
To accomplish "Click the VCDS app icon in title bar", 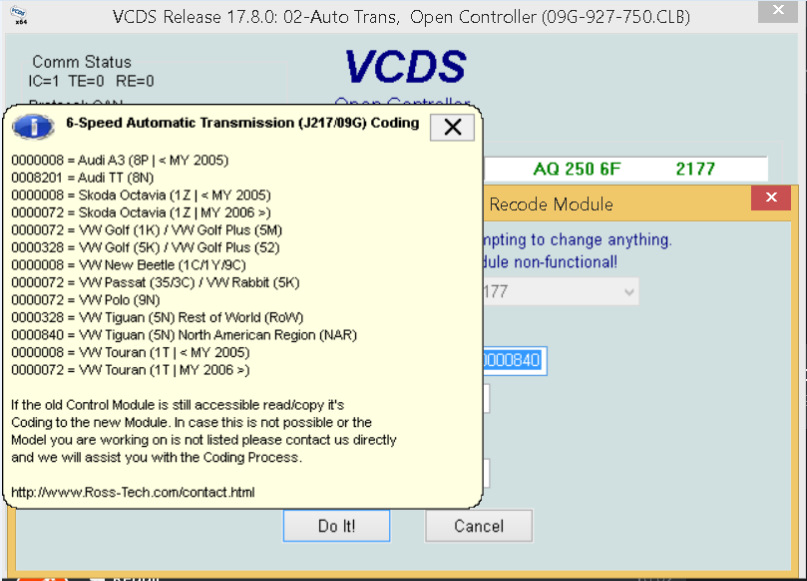I will click(19, 15).
